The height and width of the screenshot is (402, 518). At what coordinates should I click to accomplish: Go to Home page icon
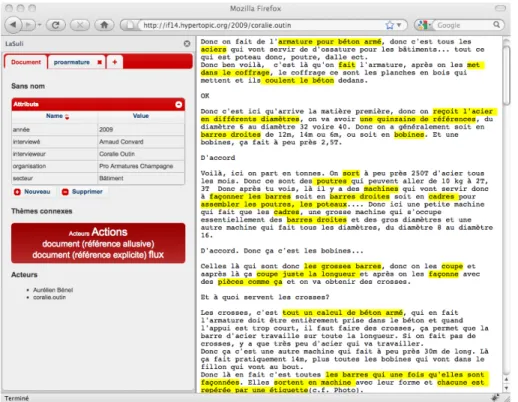104,25
